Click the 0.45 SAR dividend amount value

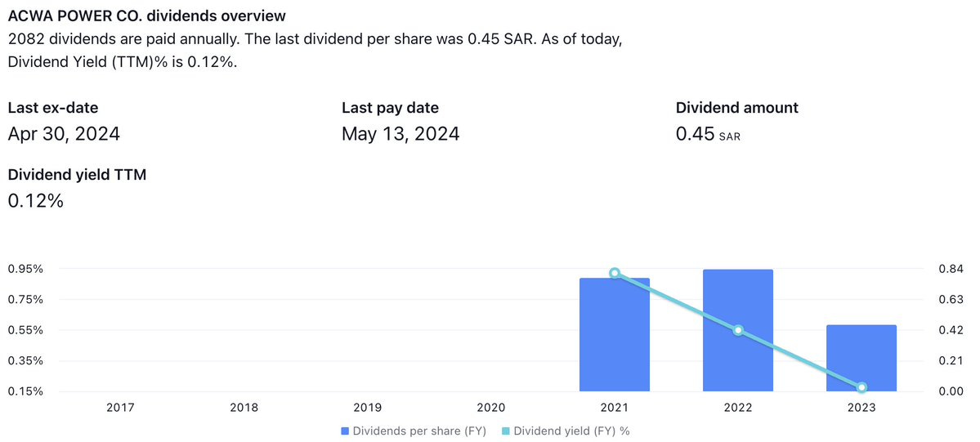point(708,134)
